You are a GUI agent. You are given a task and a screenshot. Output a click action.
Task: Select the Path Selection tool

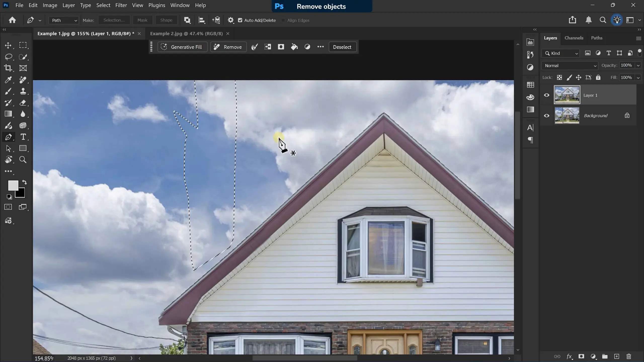pos(8,148)
